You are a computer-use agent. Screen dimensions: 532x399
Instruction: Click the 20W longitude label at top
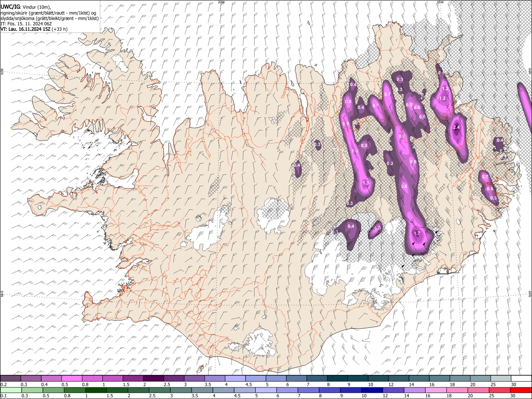coord(221,2)
